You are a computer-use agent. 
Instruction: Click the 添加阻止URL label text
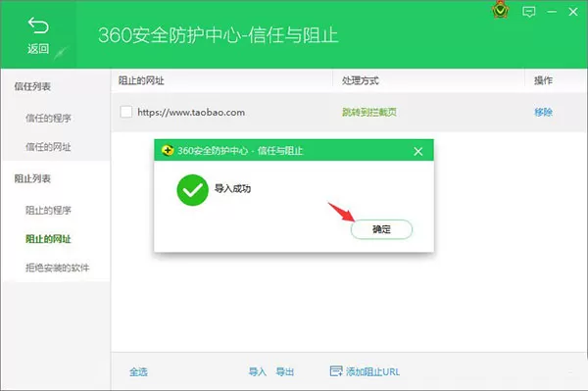(x=372, y=371)
